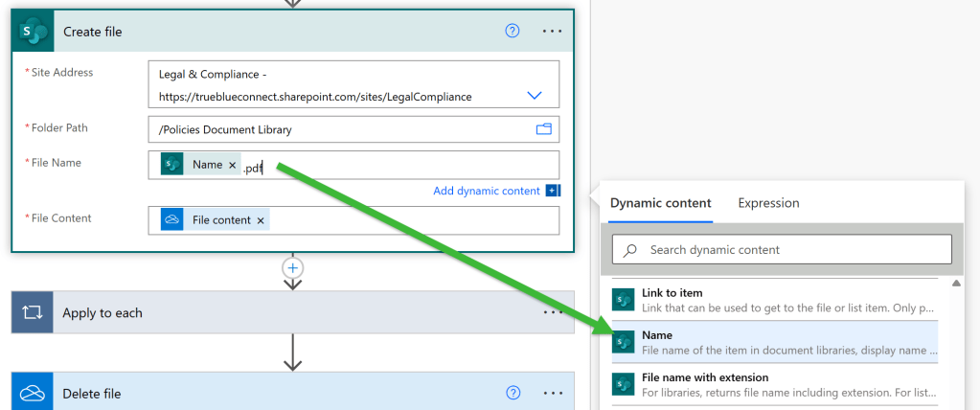The image size is (980, 410).
Task: Select the Name dynamic content item
Action: point(774,342)
